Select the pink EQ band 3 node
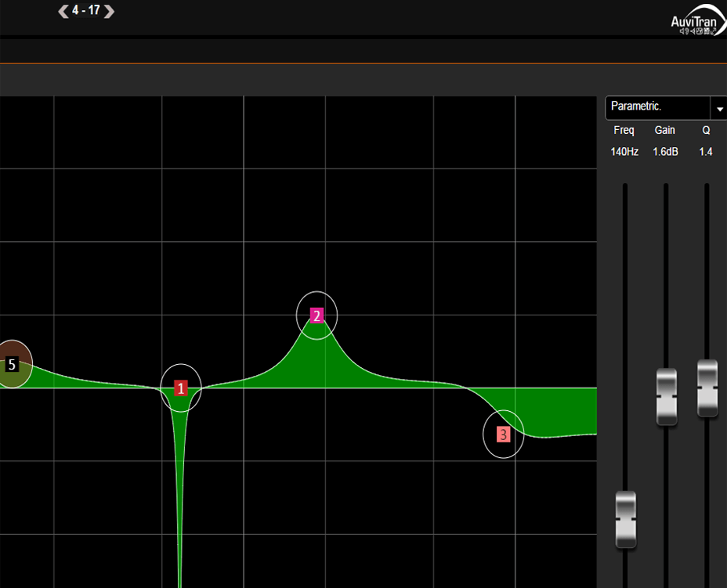Viewport: 727px width, 588px height. coord(503,434)
